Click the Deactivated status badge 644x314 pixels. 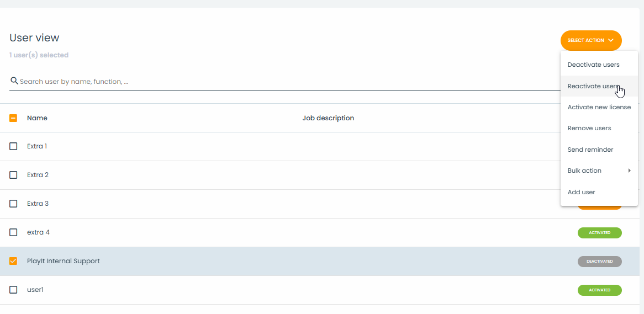click(x=599, y=262)
